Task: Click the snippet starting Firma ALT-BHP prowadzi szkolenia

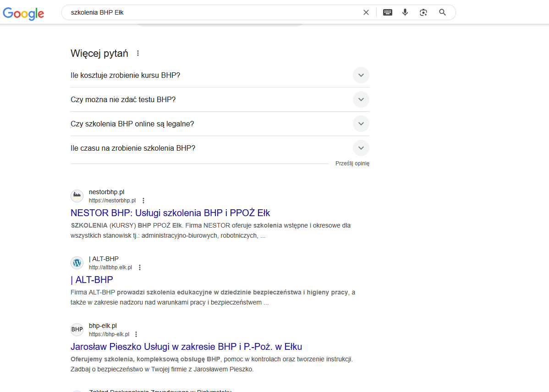Action: [213, 297]
